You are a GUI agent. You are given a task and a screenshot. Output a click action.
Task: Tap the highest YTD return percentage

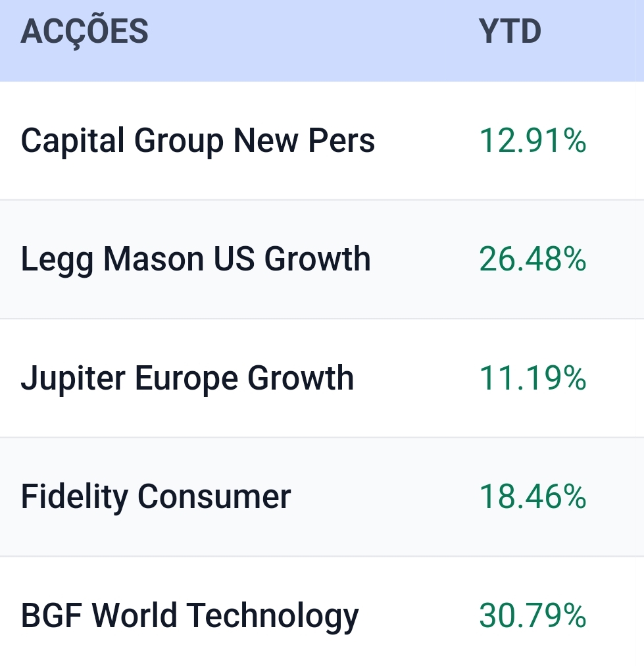pyautogui.click(x=532, y=616)
